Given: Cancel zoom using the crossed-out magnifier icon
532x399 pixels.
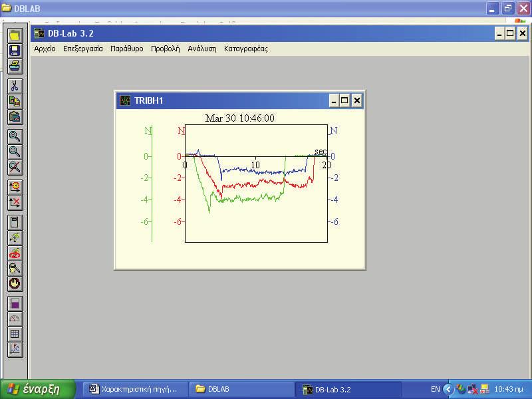Looking at the screenshot, I should click(15, 167).
